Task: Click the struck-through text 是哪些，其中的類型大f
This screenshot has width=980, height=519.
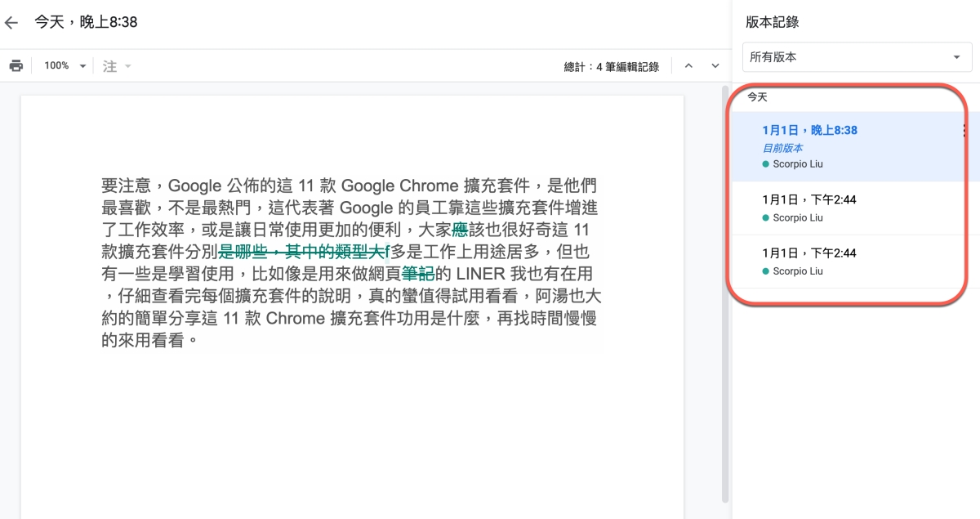Action: pos(303,252)
